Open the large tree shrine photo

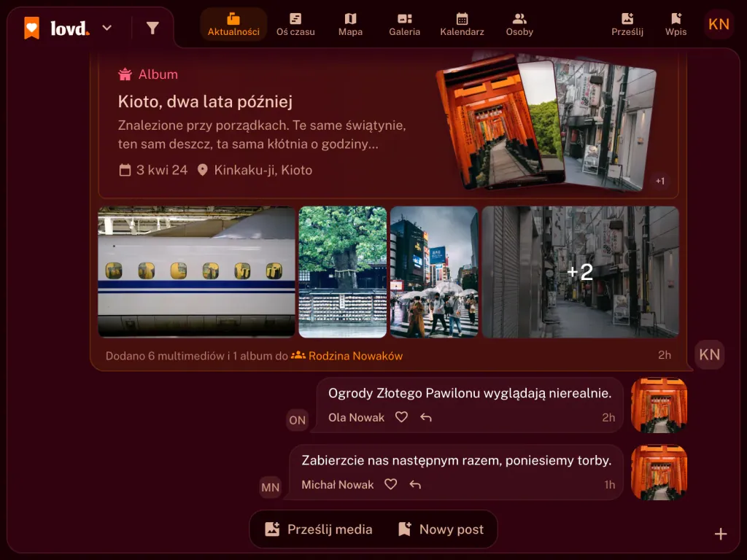[x=343, y=272]
